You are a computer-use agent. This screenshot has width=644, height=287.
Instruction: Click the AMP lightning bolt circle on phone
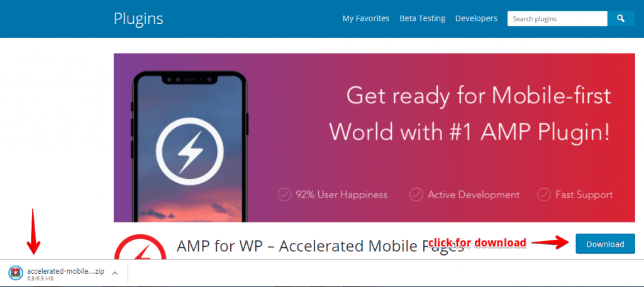click(190, 152)
